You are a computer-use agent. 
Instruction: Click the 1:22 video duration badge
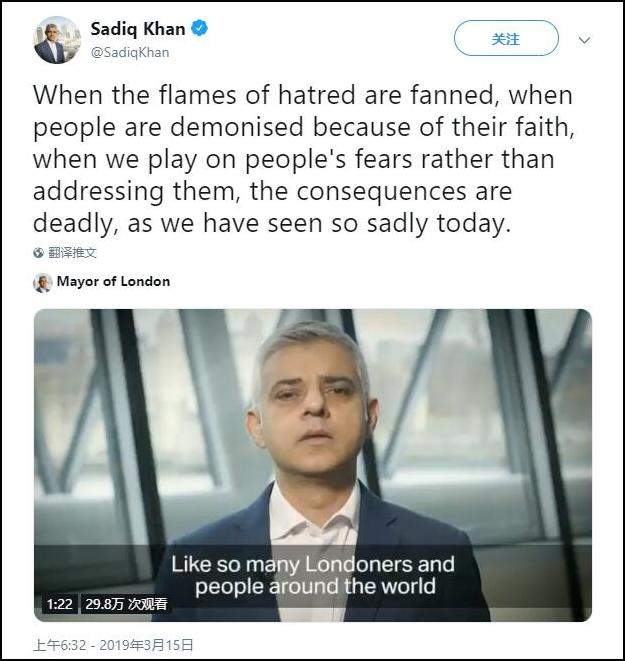[x=59, y=604]
